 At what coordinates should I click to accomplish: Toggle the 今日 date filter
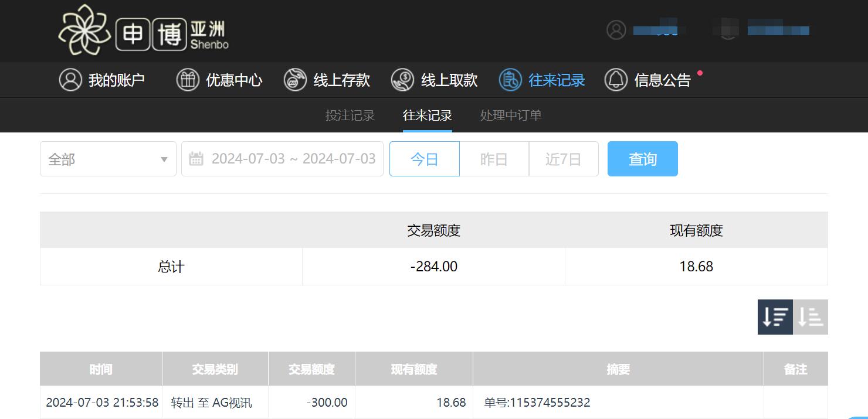(424, 158)
